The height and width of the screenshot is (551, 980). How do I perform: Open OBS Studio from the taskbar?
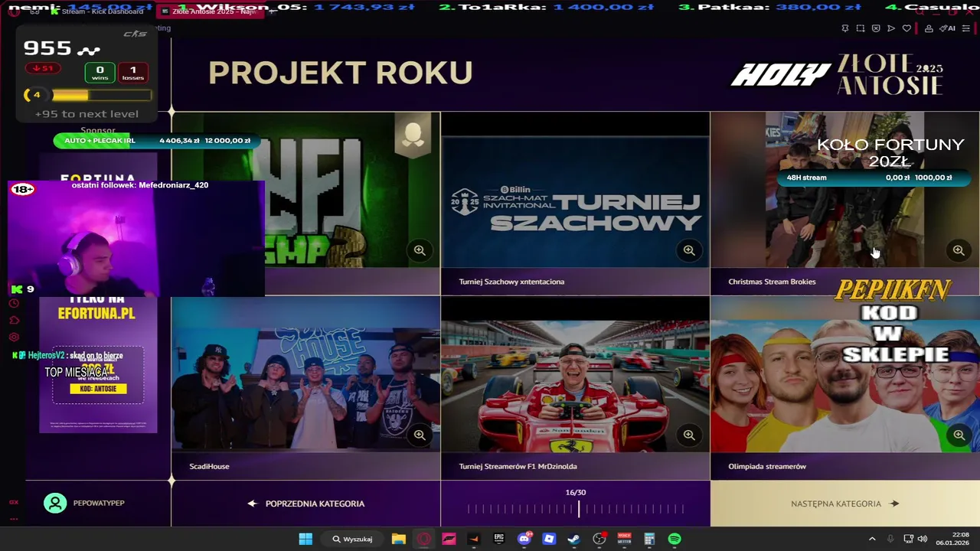[x=599, y=539]
